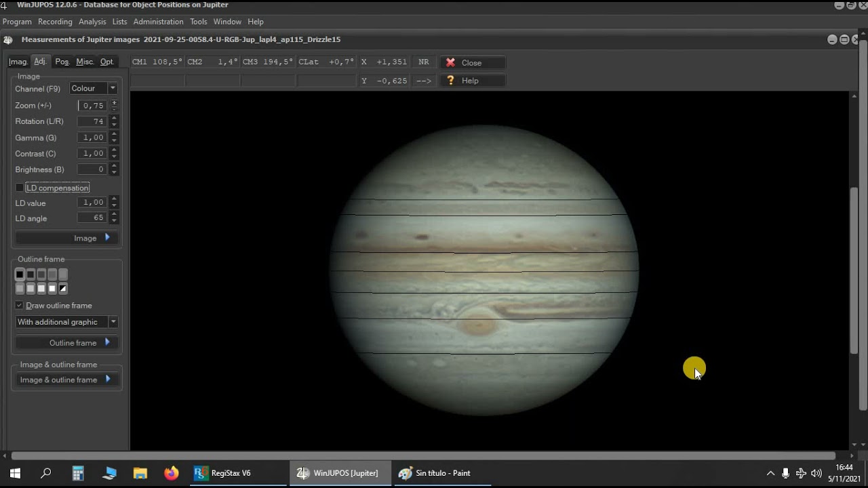Viewport: 868px width, 488px height.
Task: Open the Lists menu
Action: pos(119,22)
